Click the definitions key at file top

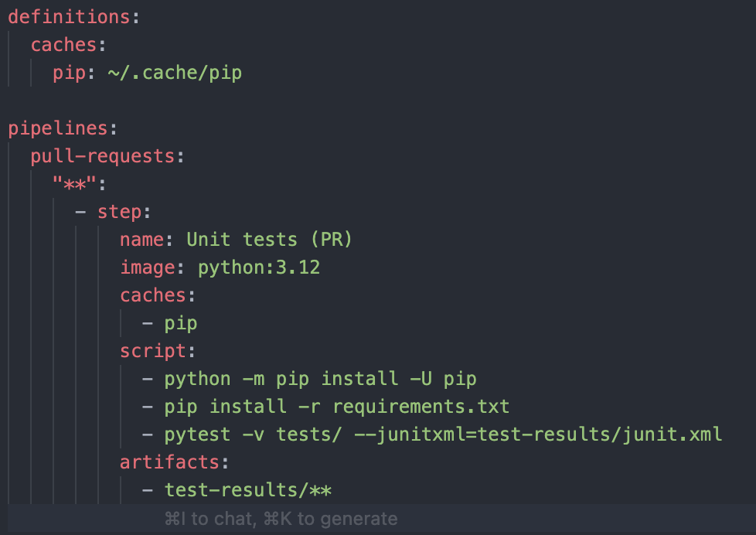pos(68,16)
